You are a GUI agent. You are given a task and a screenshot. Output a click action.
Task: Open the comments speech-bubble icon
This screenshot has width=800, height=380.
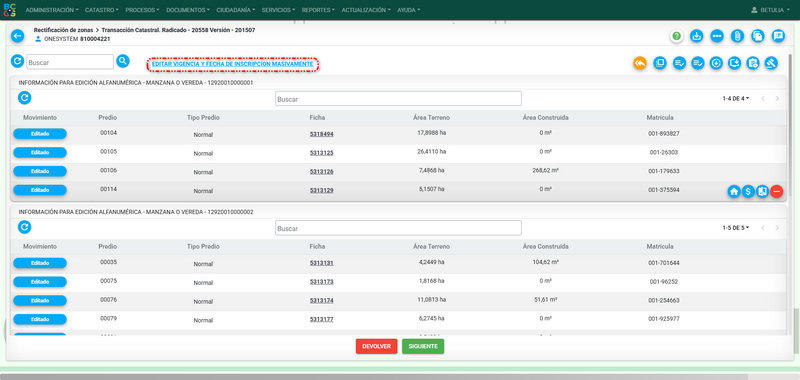click(778, 36)
